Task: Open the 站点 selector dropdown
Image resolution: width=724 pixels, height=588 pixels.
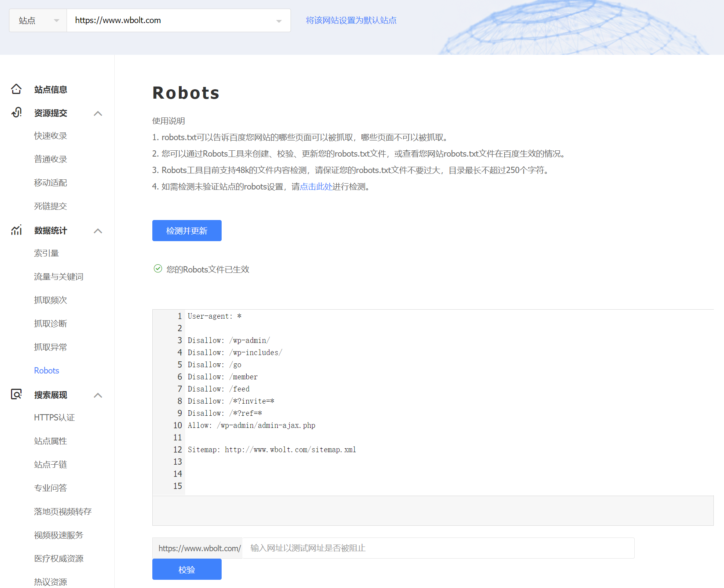Action: tap(37, 20)
